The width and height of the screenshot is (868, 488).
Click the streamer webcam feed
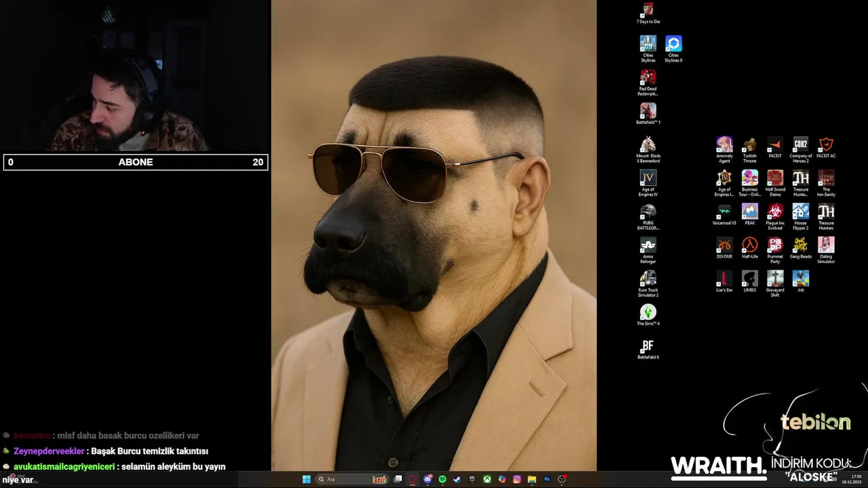point(136,76)
